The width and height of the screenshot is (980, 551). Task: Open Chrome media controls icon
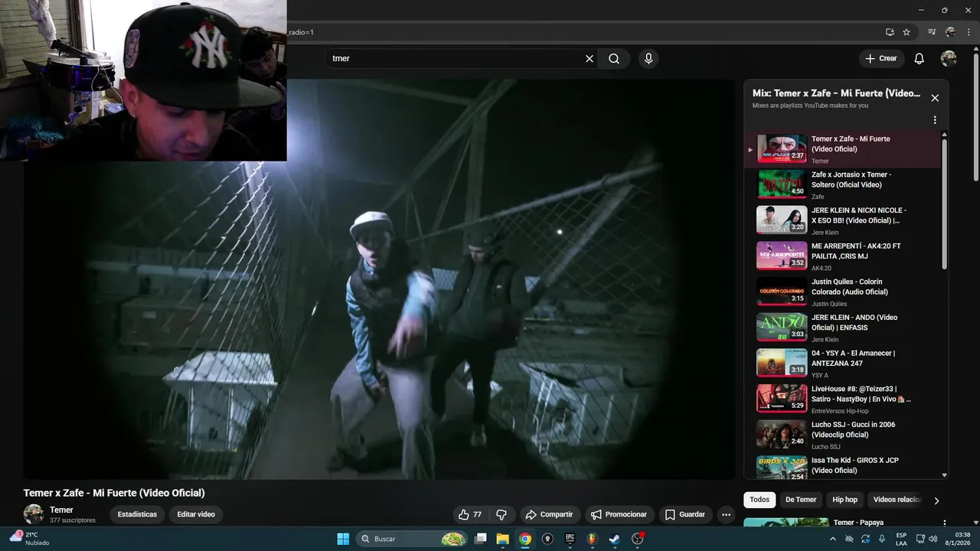[932, 32]
